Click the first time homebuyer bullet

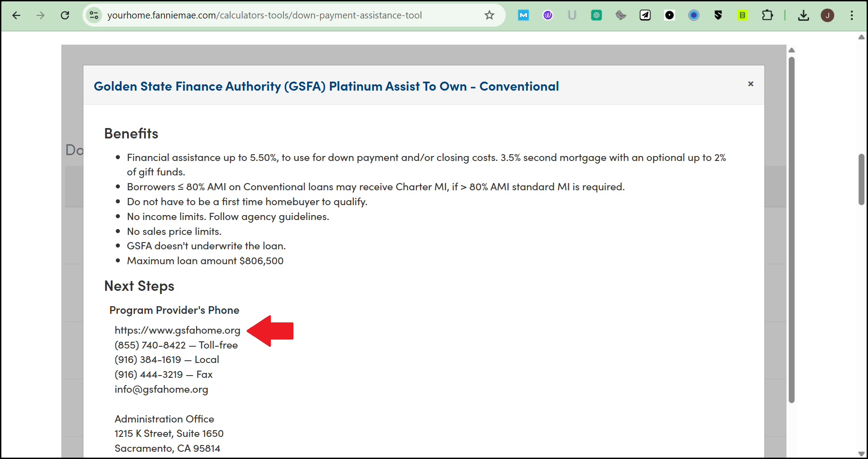tap(247, 202)
